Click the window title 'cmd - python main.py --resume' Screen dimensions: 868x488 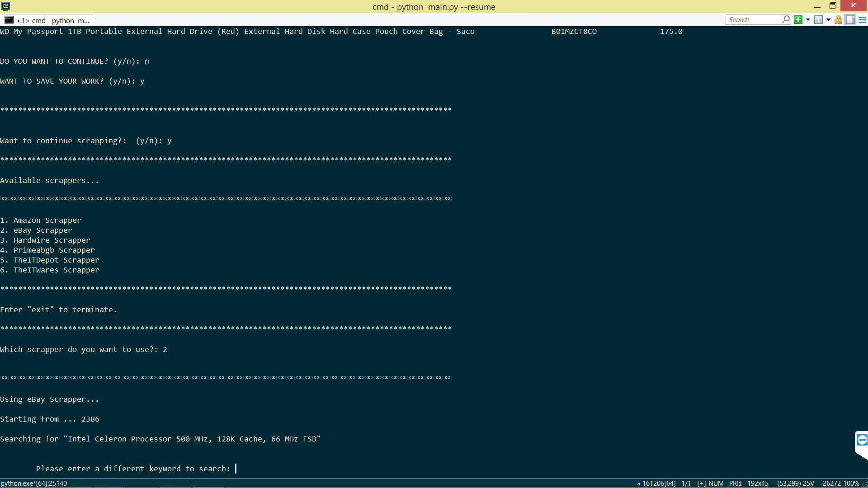point(434,7)
